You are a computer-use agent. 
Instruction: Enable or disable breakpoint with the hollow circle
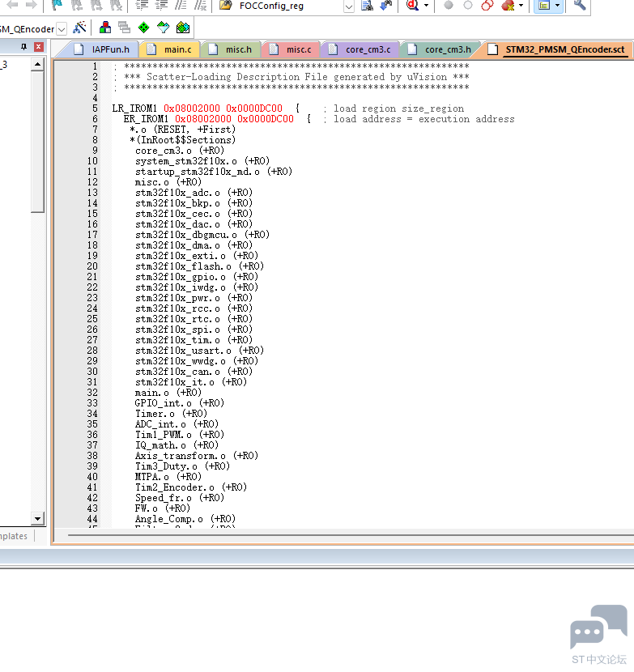coord(468,5)
